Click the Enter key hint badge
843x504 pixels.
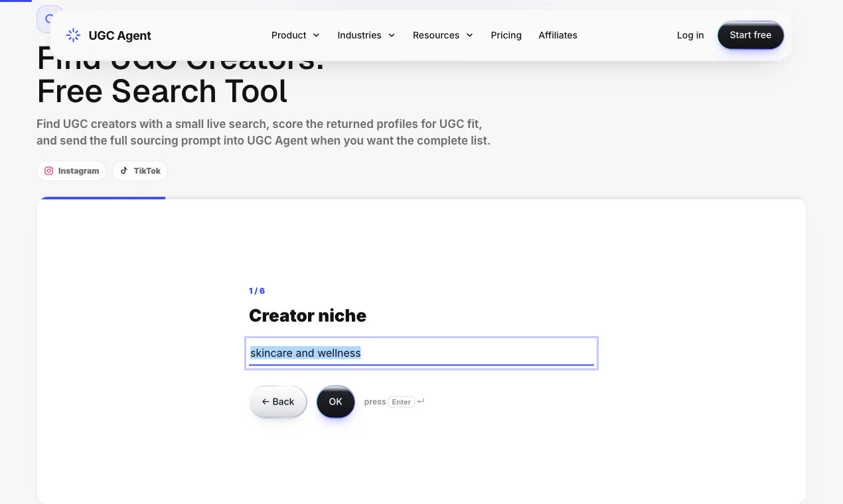pos(401,402)
